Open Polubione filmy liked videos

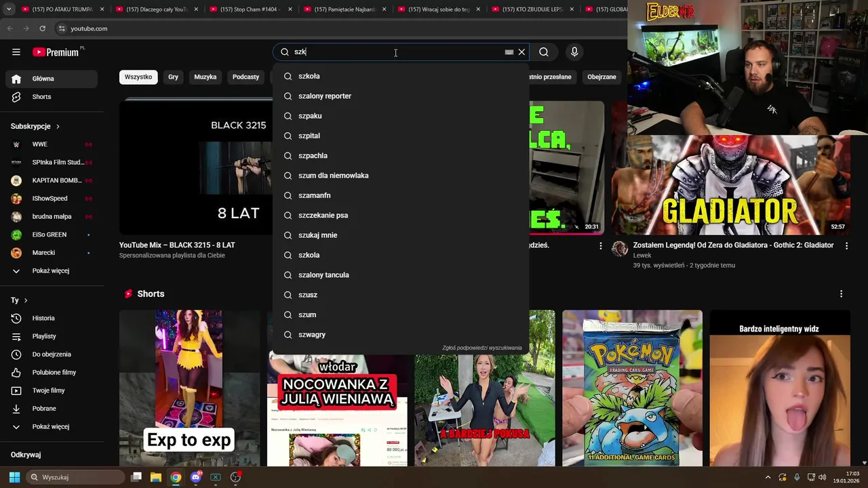[x=52, y=372]
